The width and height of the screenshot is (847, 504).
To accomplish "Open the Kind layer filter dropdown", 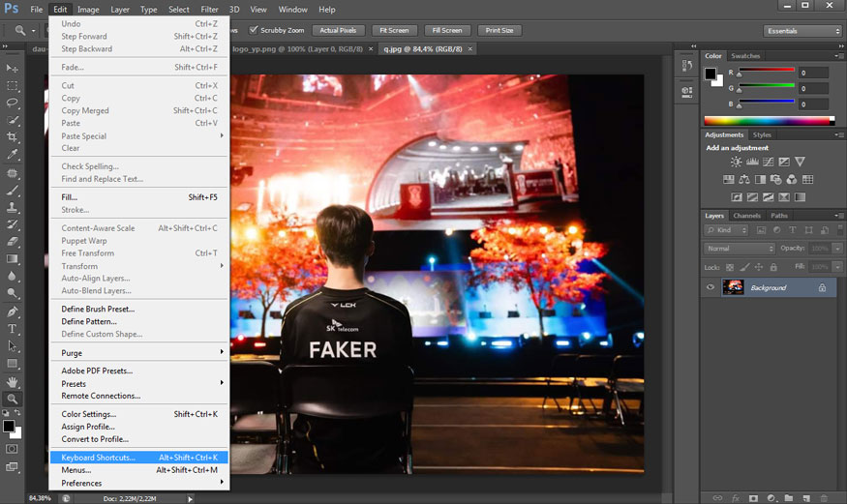I will 727,230.
